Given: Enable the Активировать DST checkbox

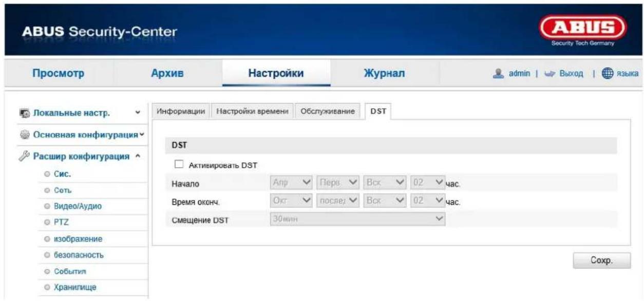Looking at the screenshot, I should (x=178, y=165).
